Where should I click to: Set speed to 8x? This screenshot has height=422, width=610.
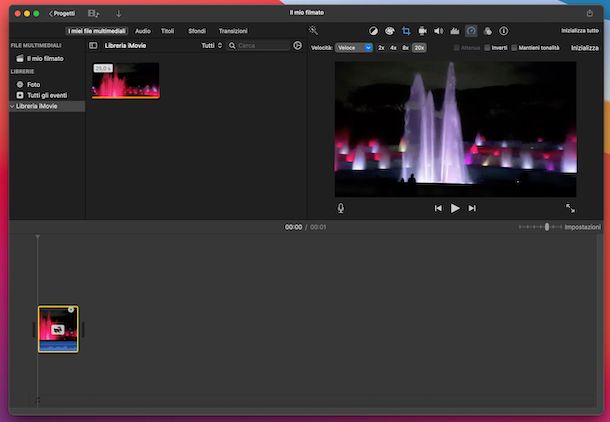click(x=405, y=48)
